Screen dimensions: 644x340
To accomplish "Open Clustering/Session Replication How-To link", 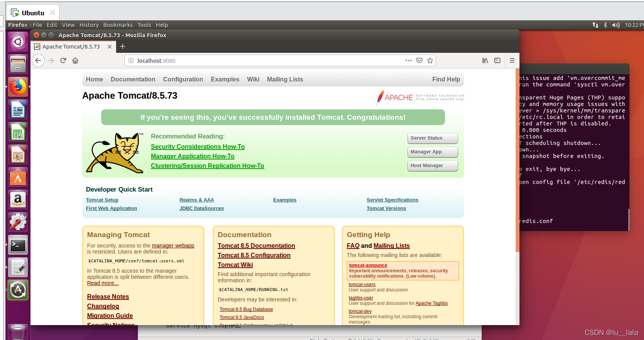I will click(x=207, y=166).
